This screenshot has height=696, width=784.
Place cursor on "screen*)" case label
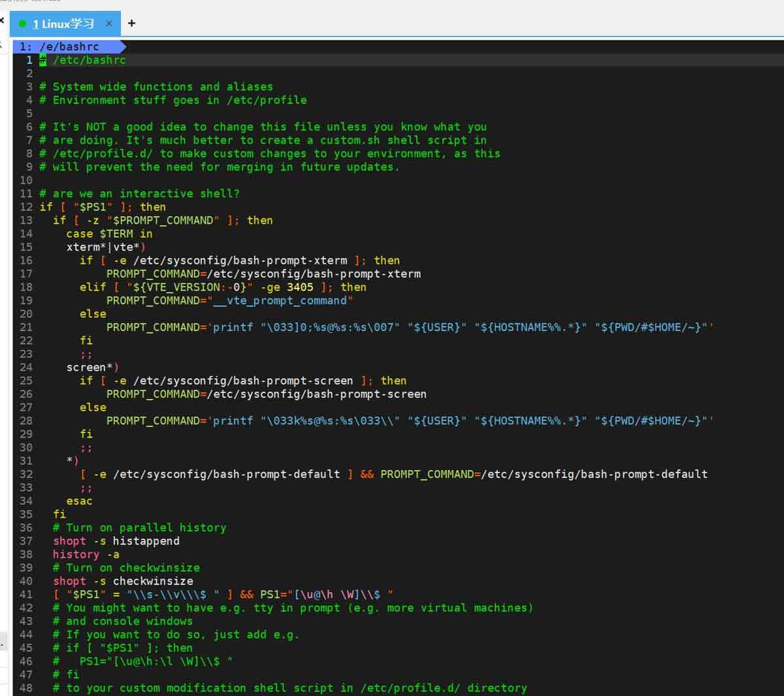(92, 368)
